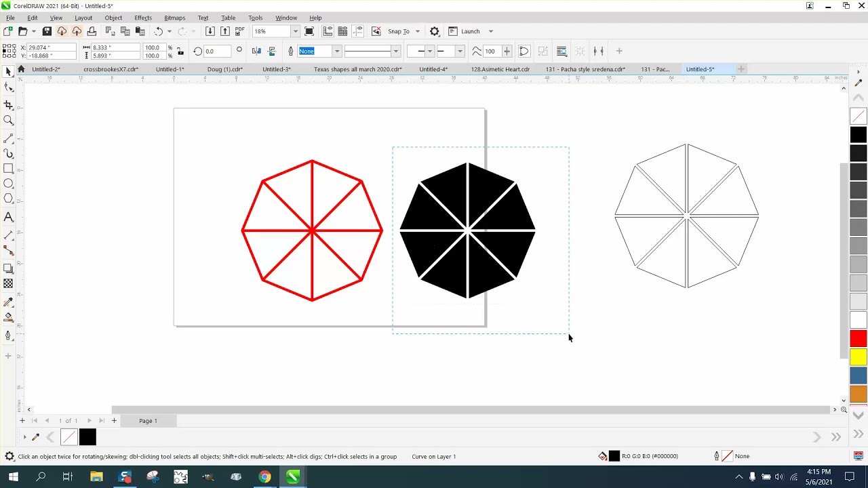868x488 pixels.
Task: Select the black swatch at the top of the palette
Action: tap(859, 135)
